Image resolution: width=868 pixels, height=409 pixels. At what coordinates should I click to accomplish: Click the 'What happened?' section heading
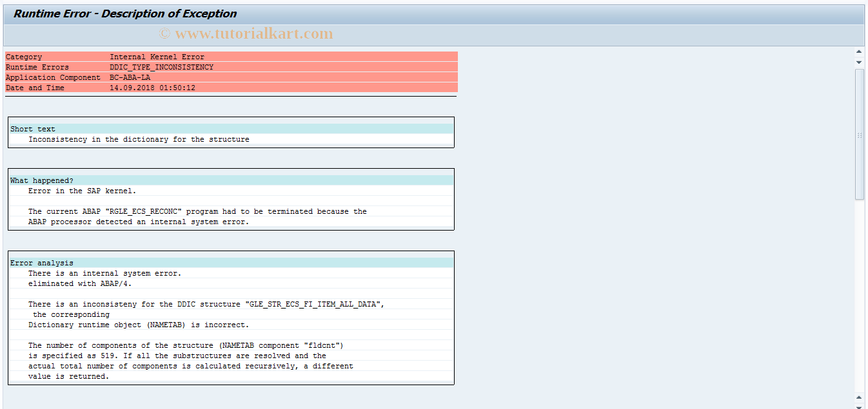click(x=42, y=180)
